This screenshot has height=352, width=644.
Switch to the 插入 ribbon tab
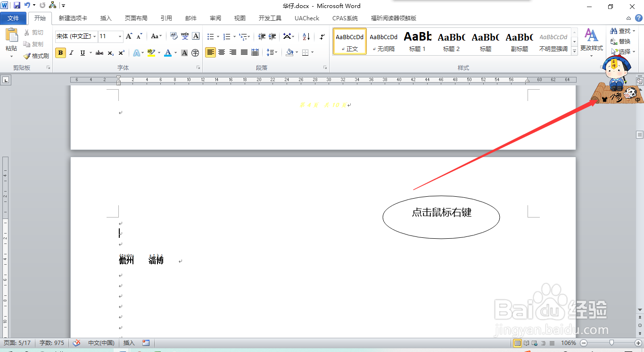[x=106, y=18]
